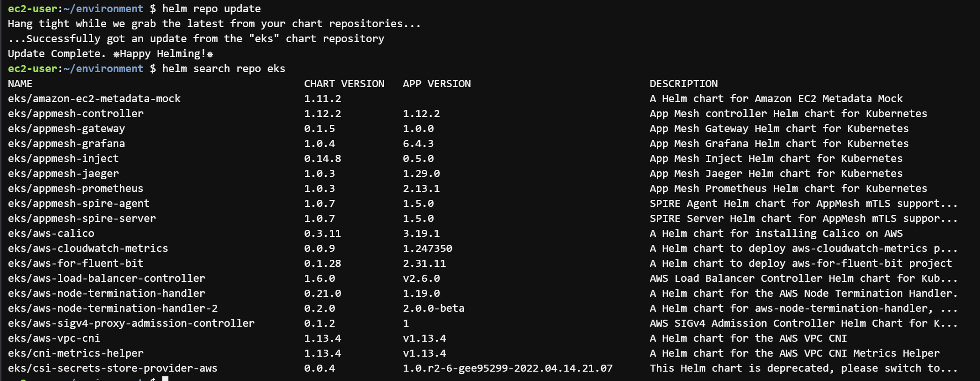Click the APP VERSION column header
The width and height of the screenshot is (980, 381).
point(437,84)
